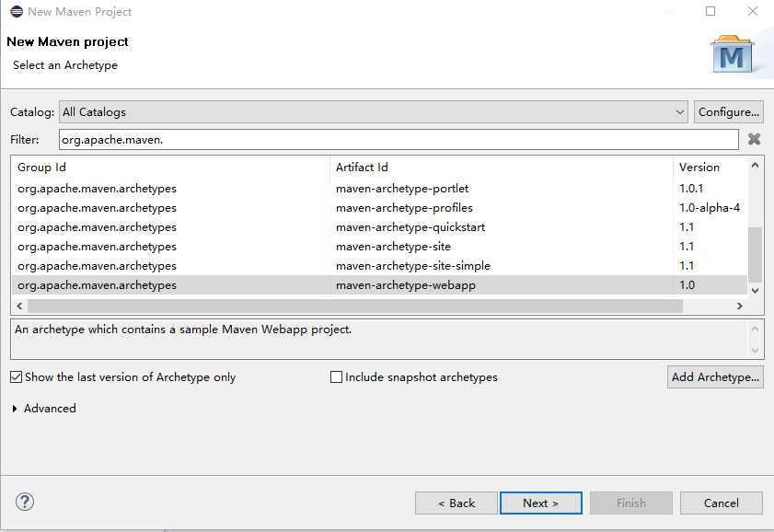Click the Finish button
774x532 pixels.
[x=630, y=503]
